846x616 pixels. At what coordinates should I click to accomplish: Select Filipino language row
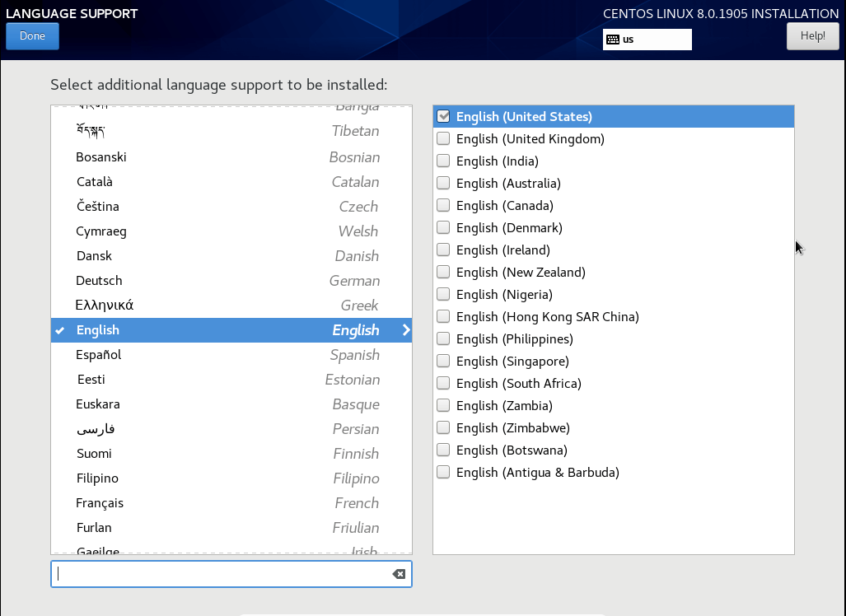point(231,478)
